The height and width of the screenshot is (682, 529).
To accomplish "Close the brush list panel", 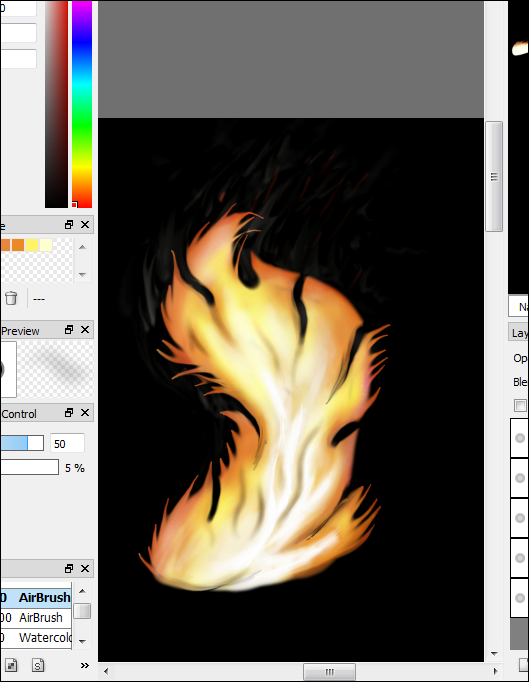I will coord(85,568).
